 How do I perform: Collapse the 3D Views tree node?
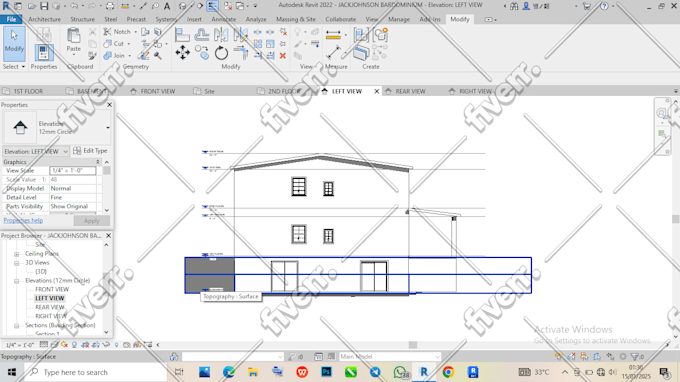click(16, 263)
